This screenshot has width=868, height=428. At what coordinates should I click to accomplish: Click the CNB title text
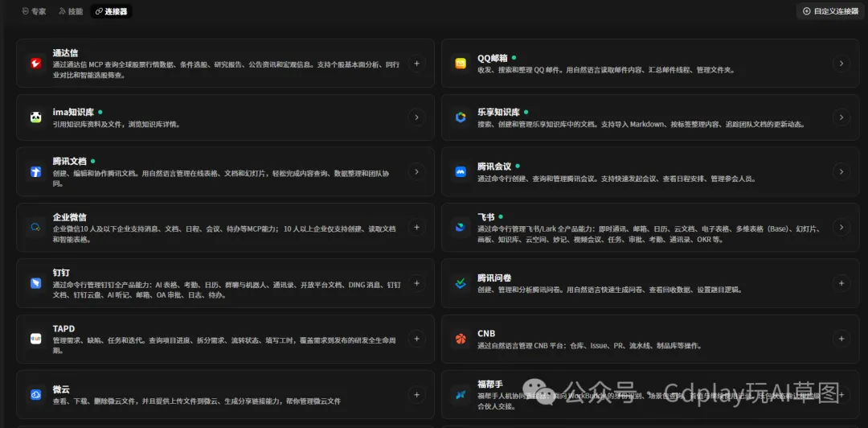pyautogui.click(x=486, y=334)
